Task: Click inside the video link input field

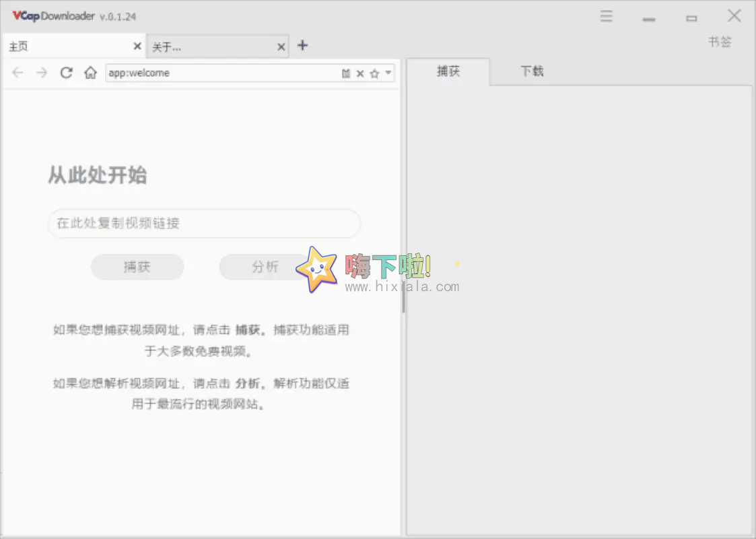Action: [204, 224]
